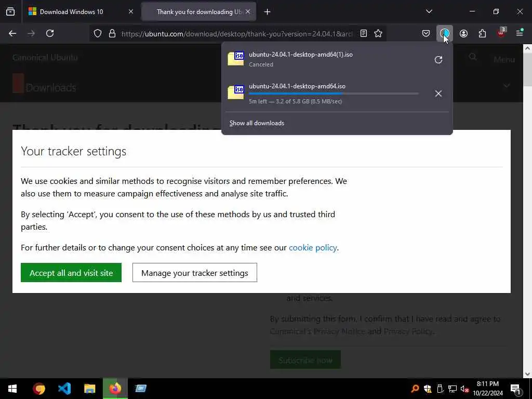
Task: Open Firefox account menu
Action: [x=463, y=33]
